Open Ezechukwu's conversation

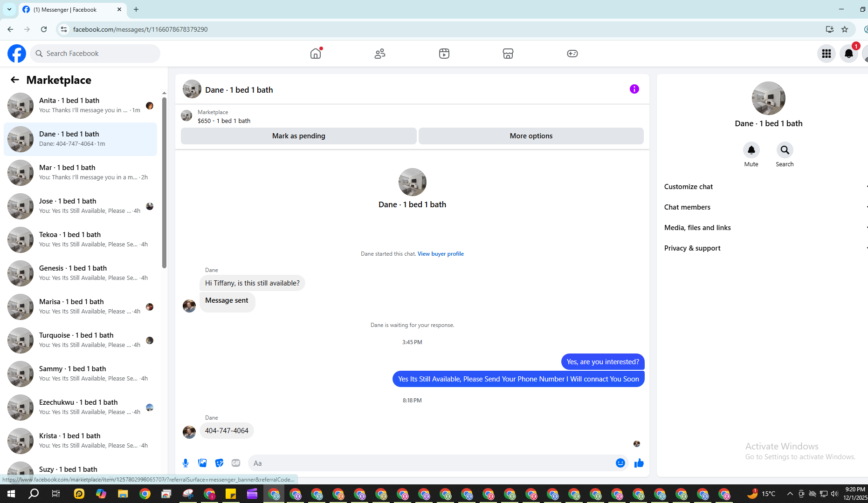tap(80, 408)
